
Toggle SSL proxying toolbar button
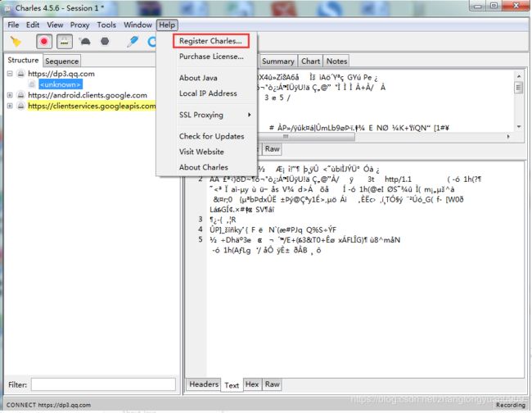tap(64, 42)
